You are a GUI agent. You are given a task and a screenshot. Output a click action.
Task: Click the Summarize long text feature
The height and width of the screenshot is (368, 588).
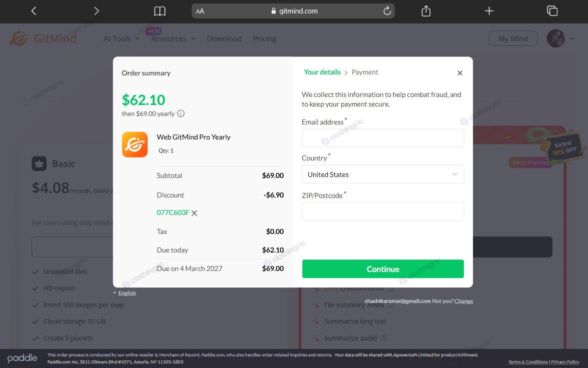click(x=355, y=321)
